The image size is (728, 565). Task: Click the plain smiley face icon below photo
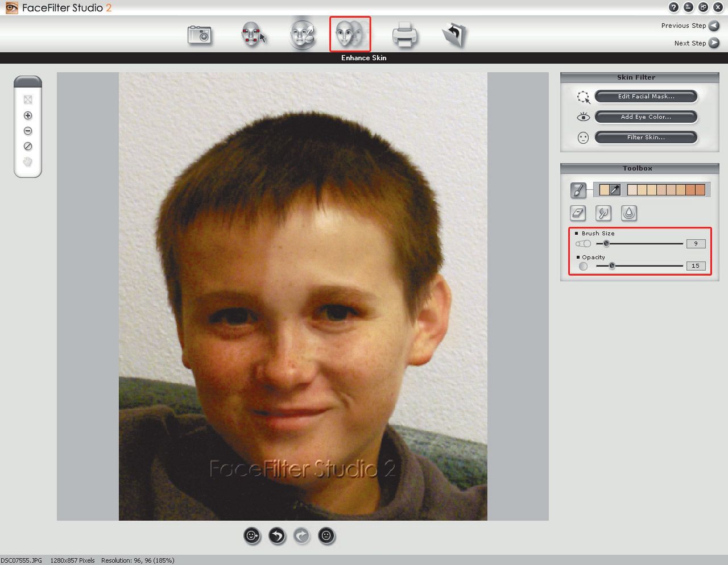326,535
